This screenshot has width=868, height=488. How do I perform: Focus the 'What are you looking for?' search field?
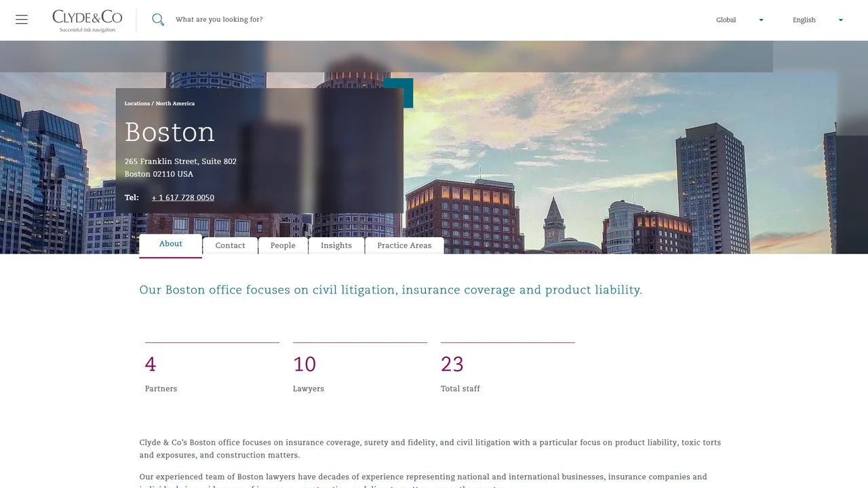coord(218,20)
